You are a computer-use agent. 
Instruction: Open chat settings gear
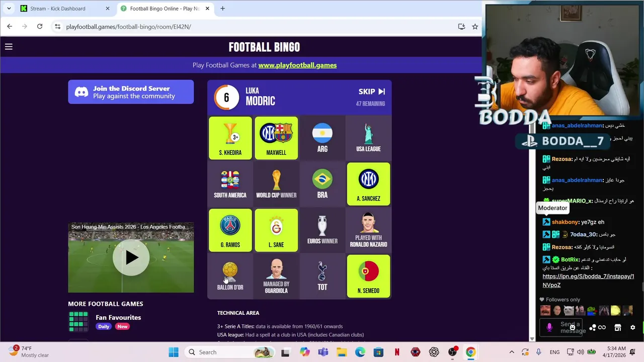tap(633, 328)
